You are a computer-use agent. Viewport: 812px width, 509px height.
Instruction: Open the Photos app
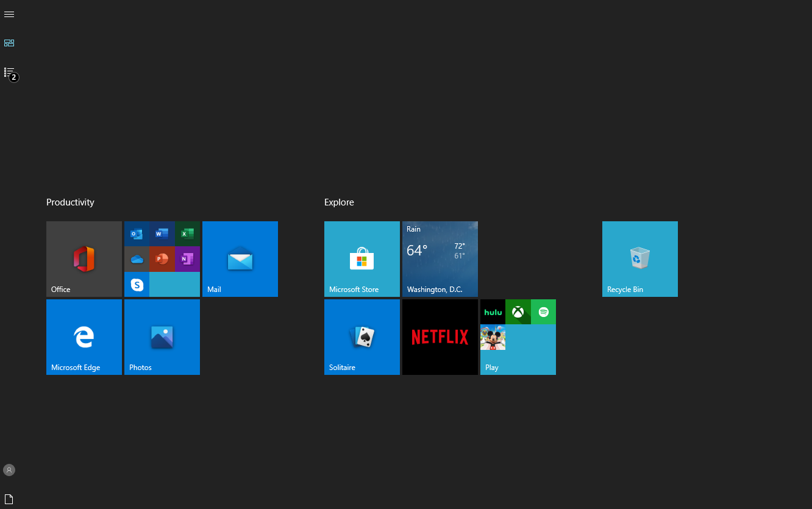pos(162,336)
